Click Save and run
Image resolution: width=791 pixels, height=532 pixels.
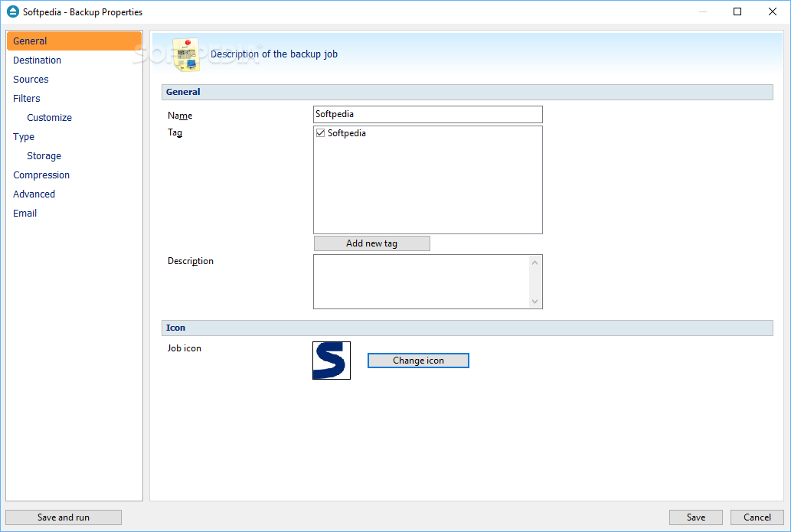pyautogui.click(x=64, y=517)
